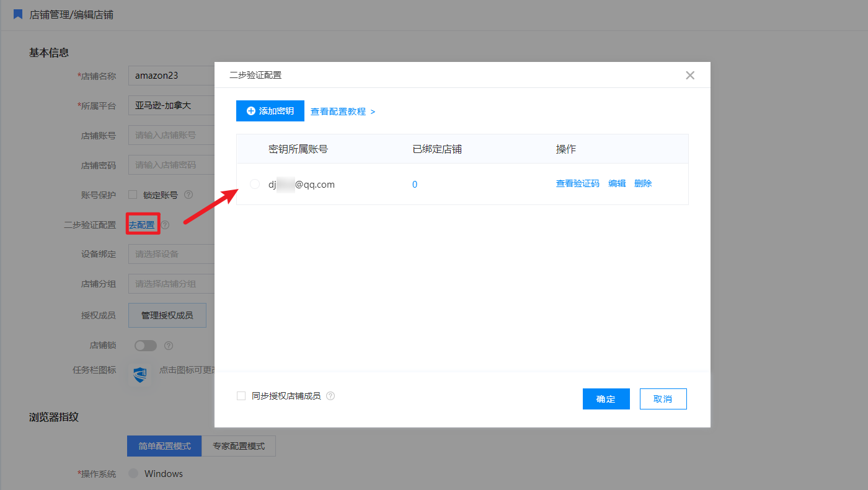The height and width of the screenshot is (490, 868).
Task: Open the 查看配置教程 link
Action: [x=343, y=112]
